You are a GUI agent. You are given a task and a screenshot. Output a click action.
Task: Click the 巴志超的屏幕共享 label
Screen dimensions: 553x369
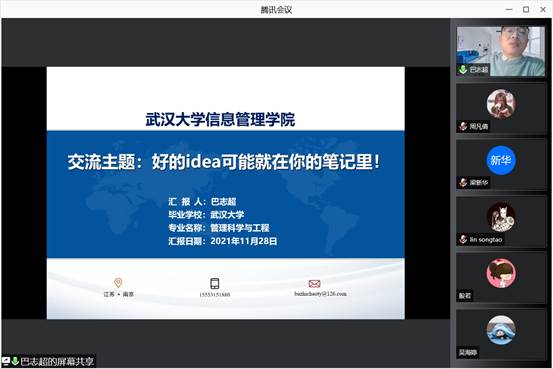57,361
